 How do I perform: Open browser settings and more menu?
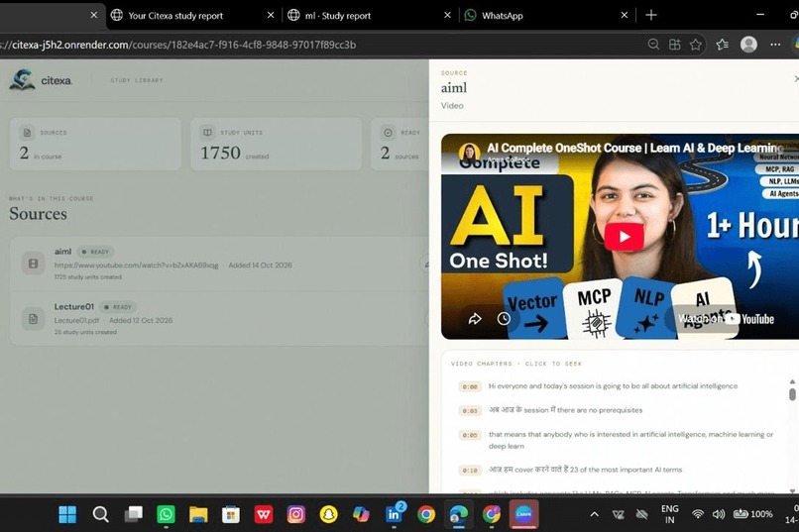[x=775, y=45]
